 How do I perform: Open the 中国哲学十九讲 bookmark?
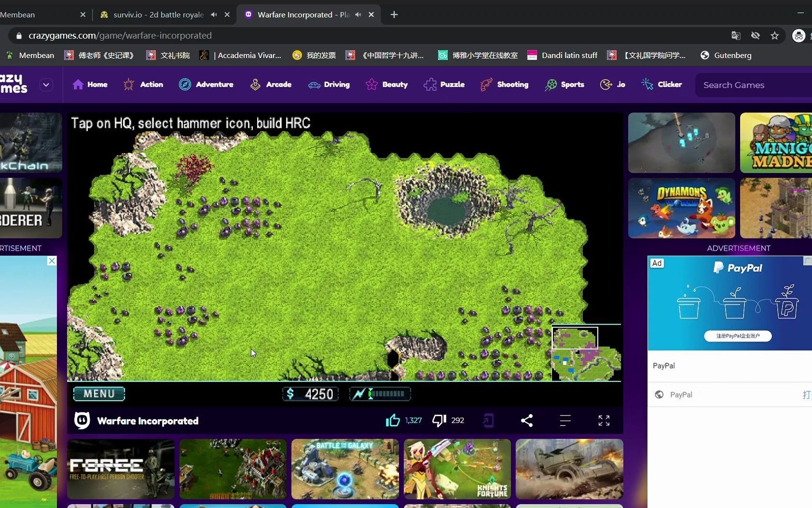[385, 55]
